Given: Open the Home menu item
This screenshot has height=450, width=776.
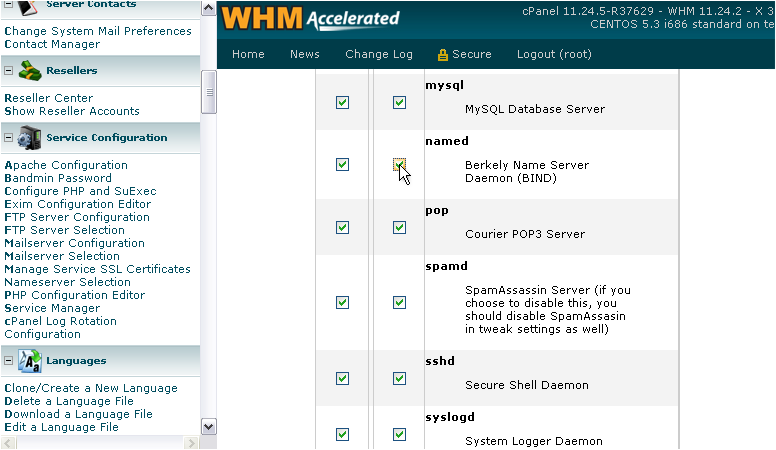Looking at the screenshot, I should tap(248, 54).
